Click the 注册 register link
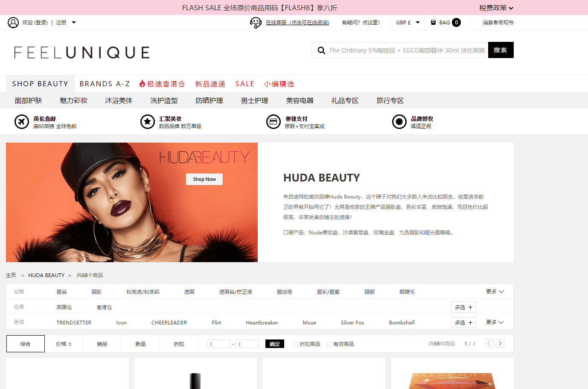 [61, 23]
